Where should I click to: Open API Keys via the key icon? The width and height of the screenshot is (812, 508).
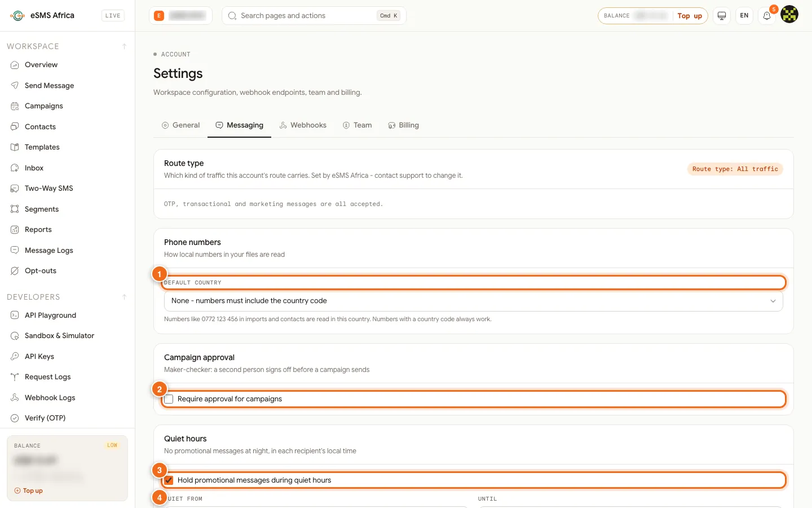[x=15, y=356]
